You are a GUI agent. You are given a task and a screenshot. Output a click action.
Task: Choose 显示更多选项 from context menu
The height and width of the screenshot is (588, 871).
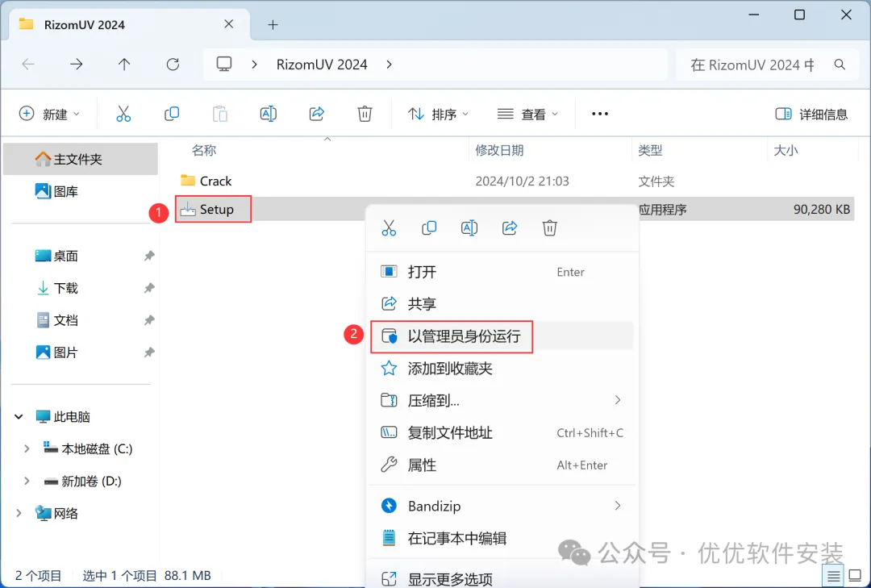pos(502,578)
